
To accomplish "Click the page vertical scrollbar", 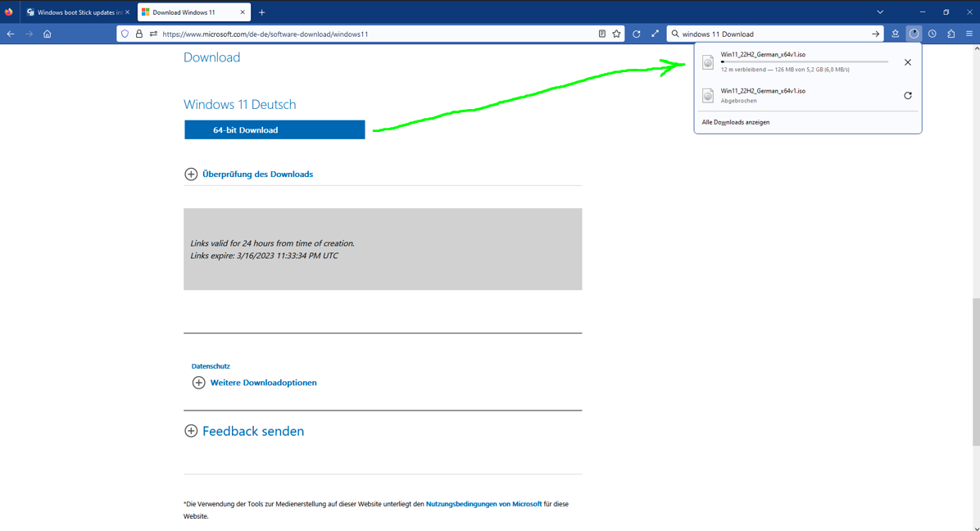I will (x=976, y=372).
